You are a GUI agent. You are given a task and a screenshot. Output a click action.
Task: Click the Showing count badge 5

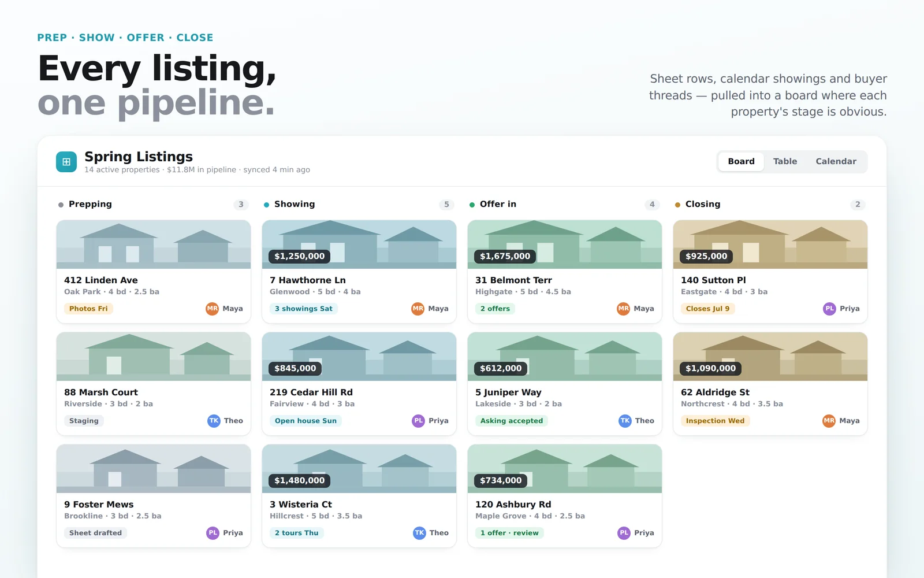coord(446,205)
